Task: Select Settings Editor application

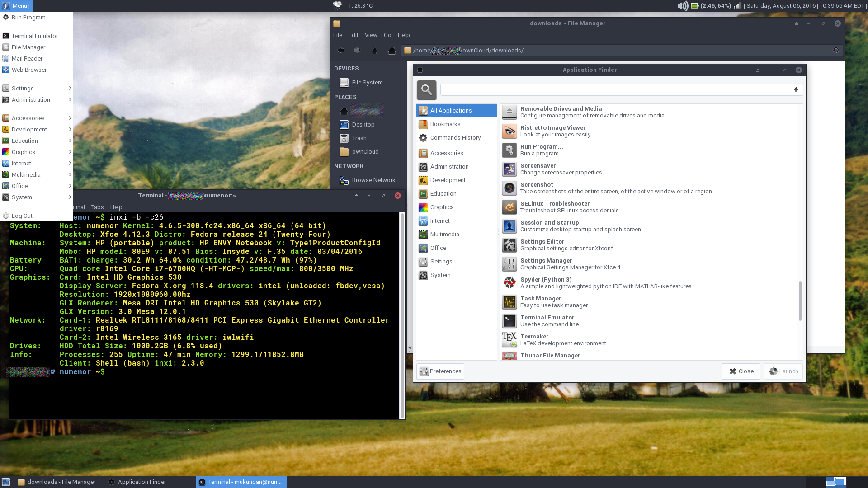Action: (x=649, y=245)
